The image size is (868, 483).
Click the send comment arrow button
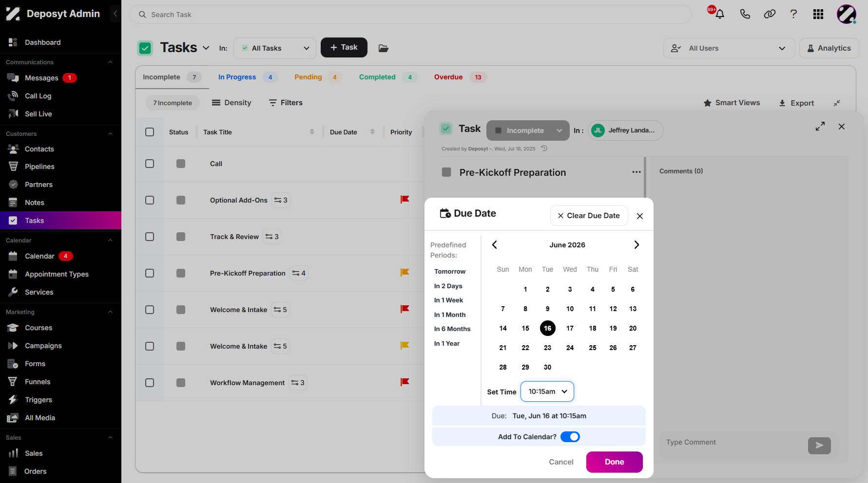tap(819, 446)
